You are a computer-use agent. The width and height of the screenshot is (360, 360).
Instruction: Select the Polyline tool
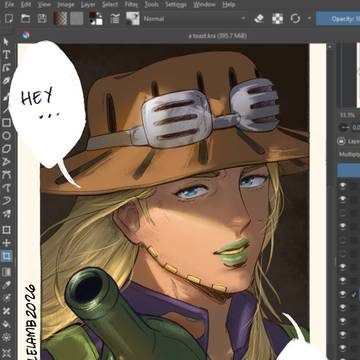click(x=6, y=162)
